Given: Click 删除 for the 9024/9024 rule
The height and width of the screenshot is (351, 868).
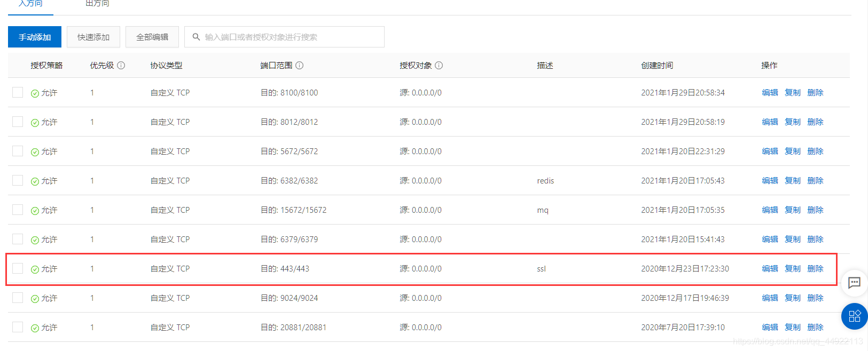Looking at the screenshot, I should (815, 298).
